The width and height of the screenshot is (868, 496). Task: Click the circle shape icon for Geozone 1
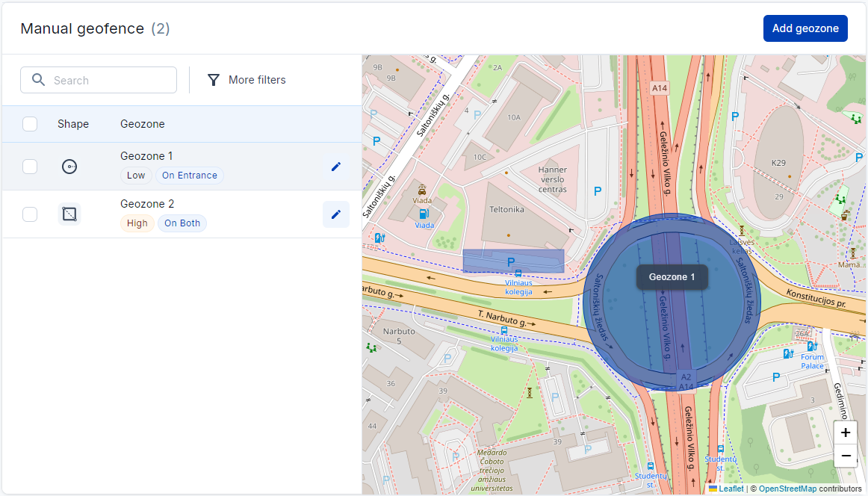pos(69,167)
